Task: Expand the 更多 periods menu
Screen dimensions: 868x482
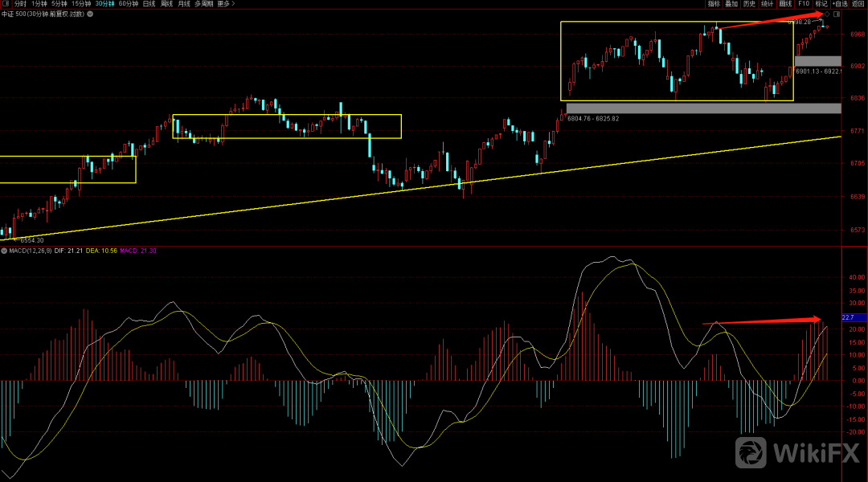Action: 226,4
